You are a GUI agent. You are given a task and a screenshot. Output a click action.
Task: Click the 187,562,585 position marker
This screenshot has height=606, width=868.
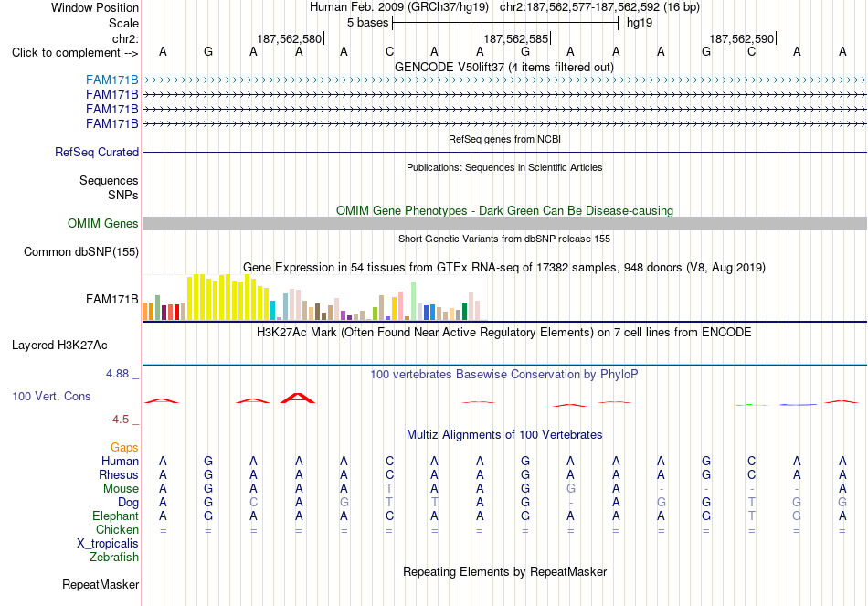pyautogui.click(x=516, y=38)
